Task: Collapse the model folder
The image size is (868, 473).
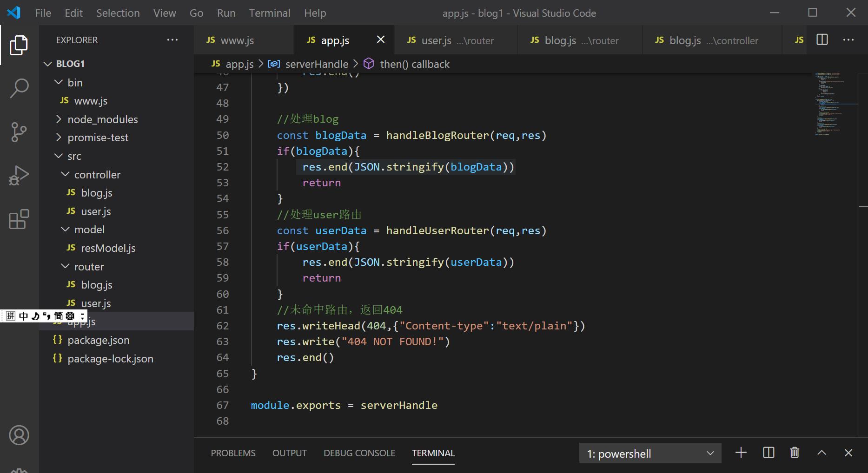Action: 66,230
